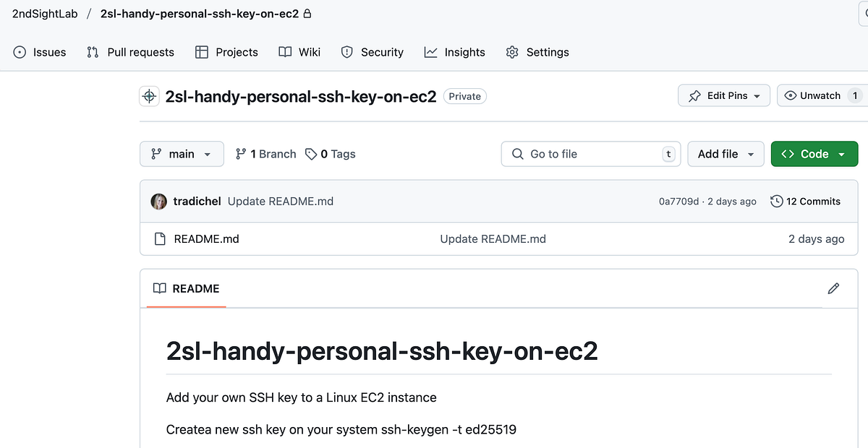Open the main branch selector
Image resolution: width=868 pixels, height=448 pixels.
coord(182,154)
